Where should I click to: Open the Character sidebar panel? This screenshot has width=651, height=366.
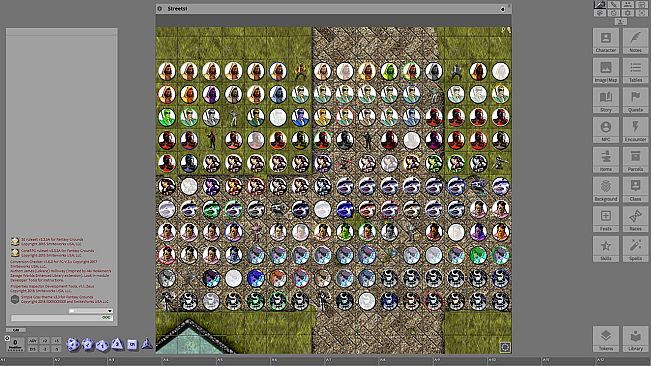point(606,41)
